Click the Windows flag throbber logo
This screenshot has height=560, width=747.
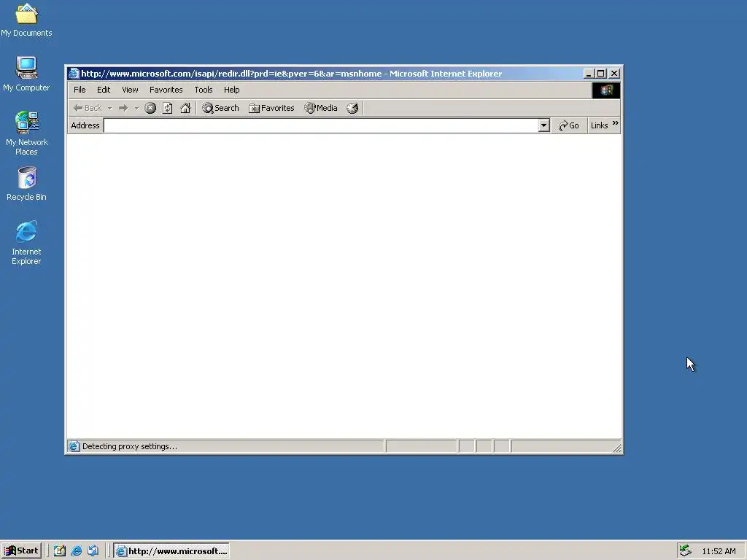(606, 90)
